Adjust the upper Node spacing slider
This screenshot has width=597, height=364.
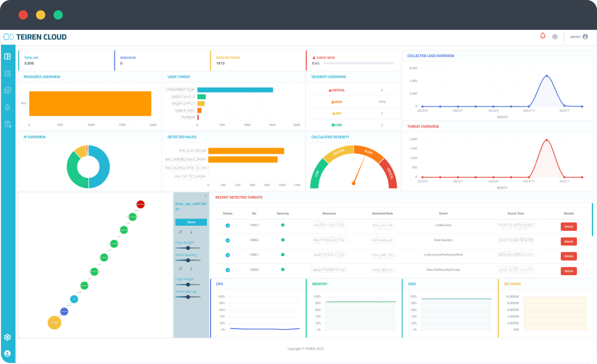click(188, 261)
